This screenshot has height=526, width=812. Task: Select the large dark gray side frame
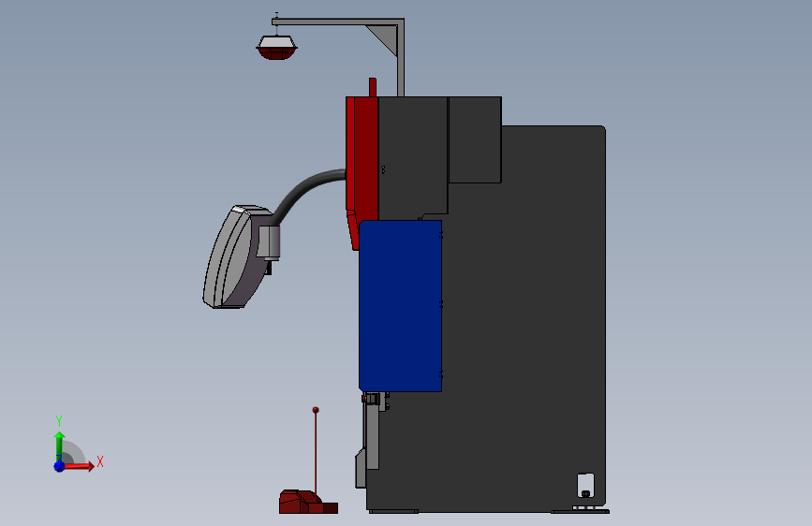coord(523,321)
